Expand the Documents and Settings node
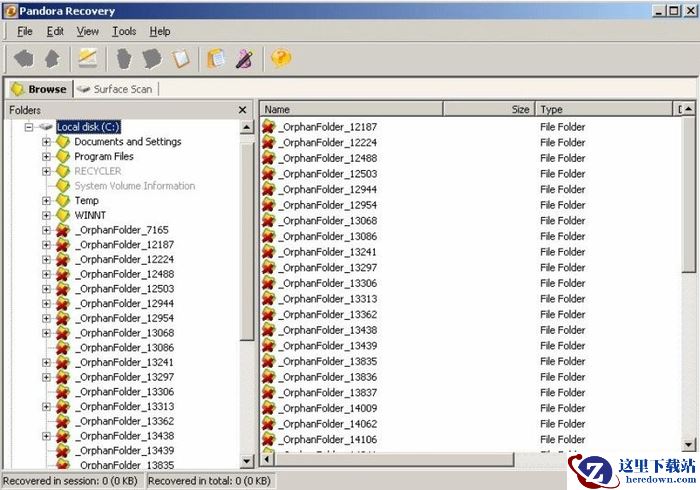 coord(46,142)
